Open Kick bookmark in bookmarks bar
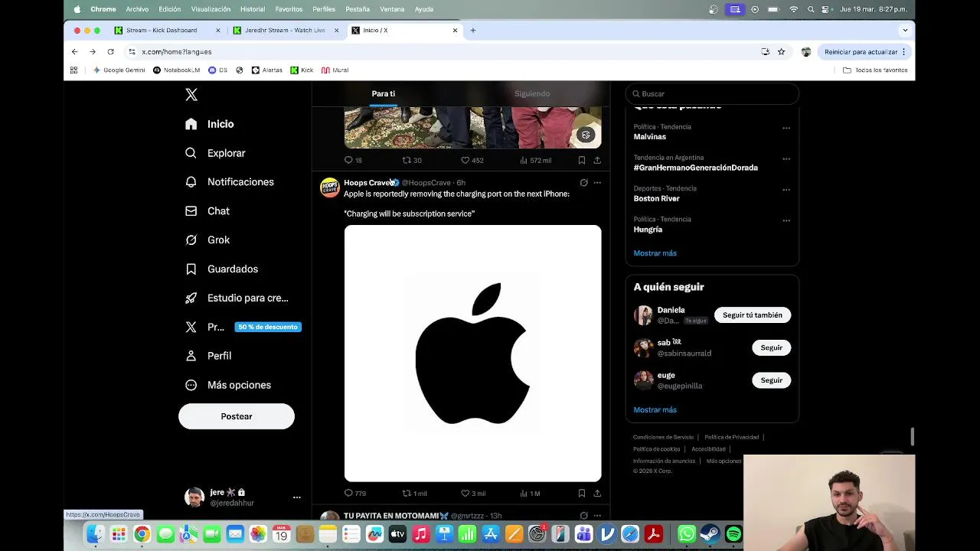Image resolution: width=980 pixels, height=551 pixels. [302, 70]
